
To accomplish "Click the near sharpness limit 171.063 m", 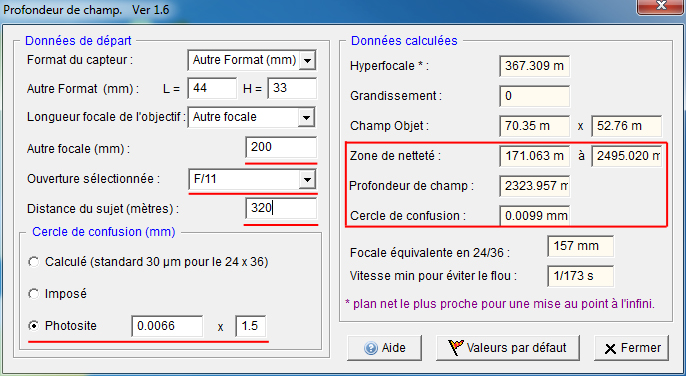I will click(535, 156).
